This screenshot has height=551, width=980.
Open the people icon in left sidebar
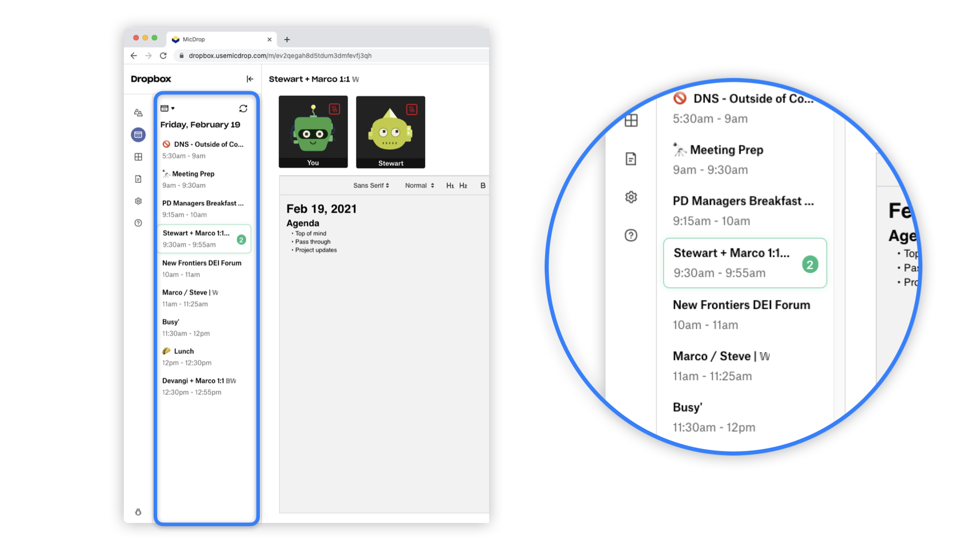138,113
